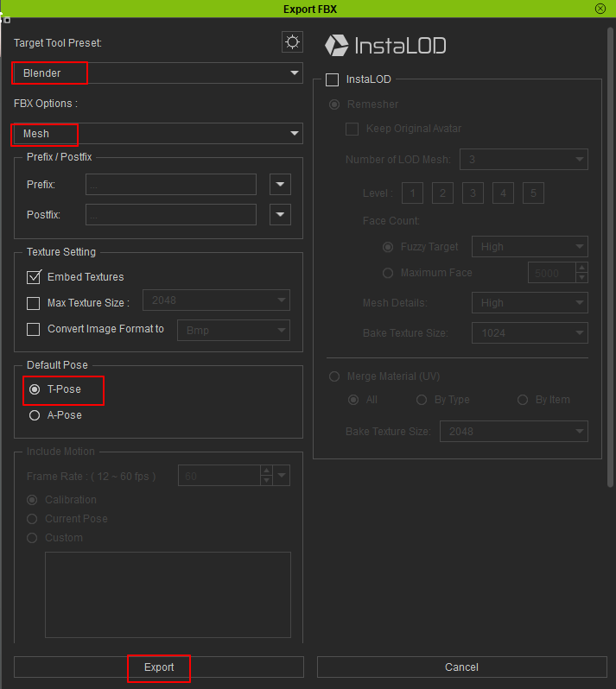Expand the Prefix preset arrow button
Screen dimensions: 616x689
[280, 184]
